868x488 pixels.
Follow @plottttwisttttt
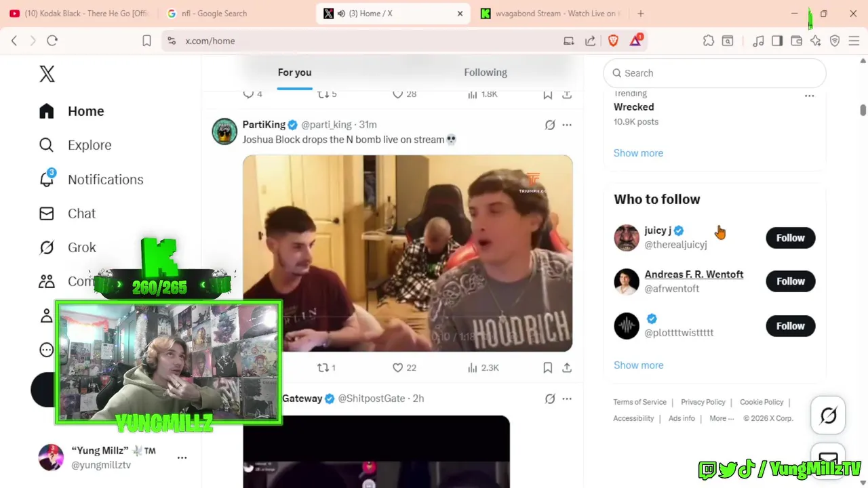pos(790,326)
